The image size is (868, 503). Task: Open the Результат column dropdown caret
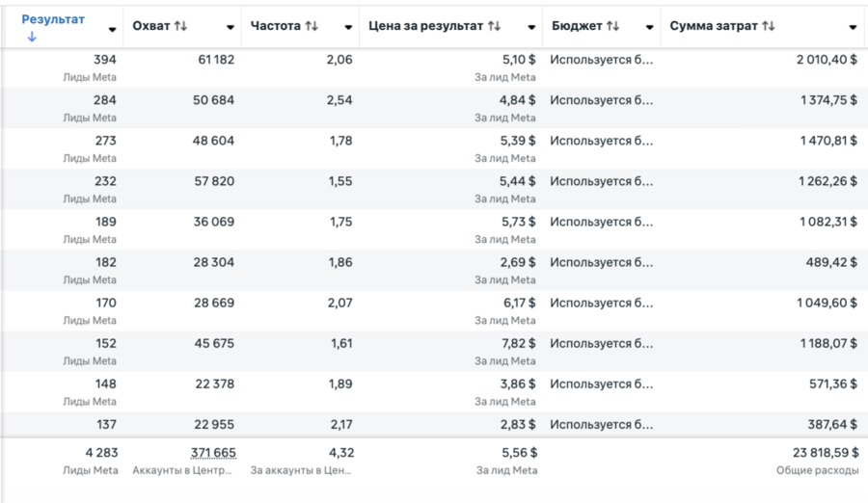click(113, 28)
